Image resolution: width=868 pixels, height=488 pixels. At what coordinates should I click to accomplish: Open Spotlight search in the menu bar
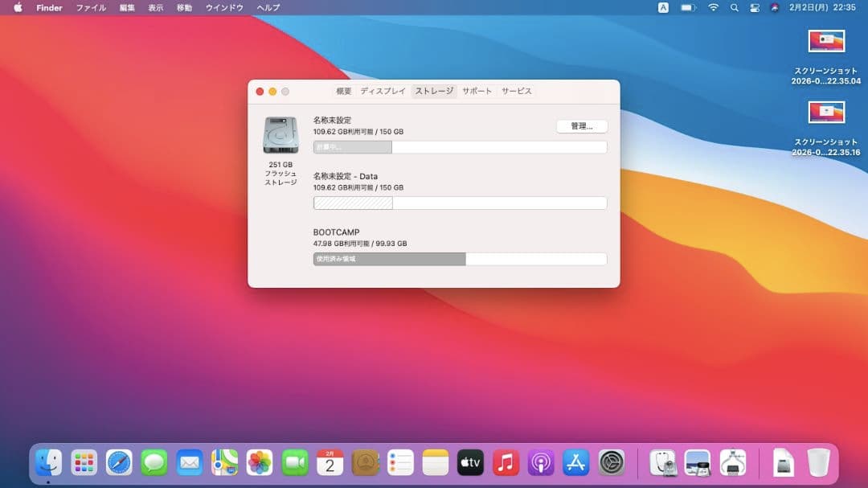click(734, 8)
